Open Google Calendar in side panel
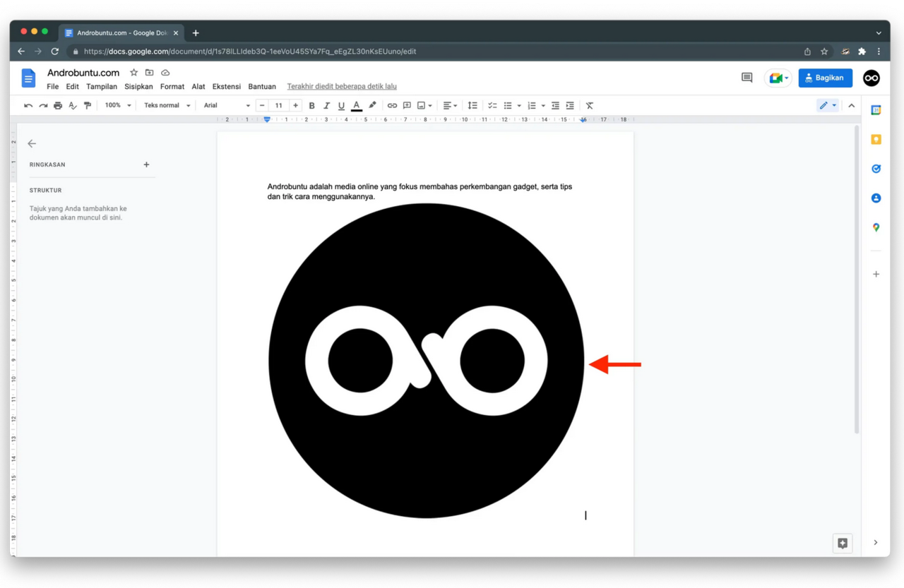 [876, 110]
